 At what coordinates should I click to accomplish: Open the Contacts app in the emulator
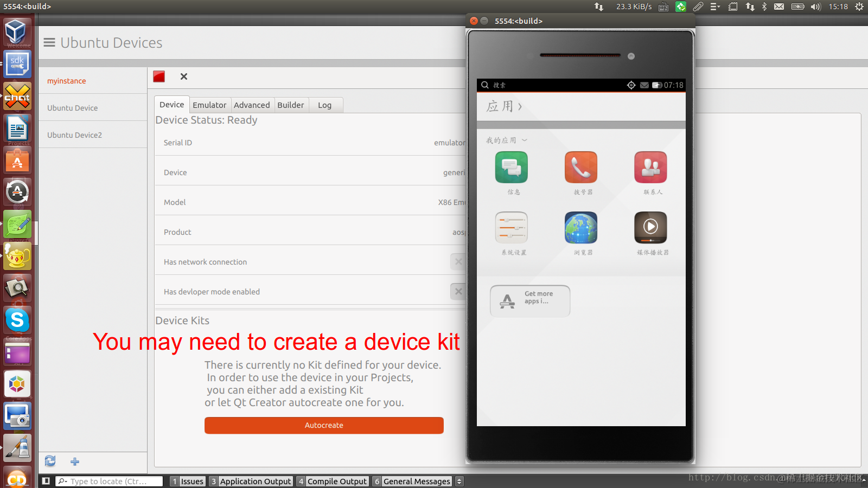click(650, 167)
